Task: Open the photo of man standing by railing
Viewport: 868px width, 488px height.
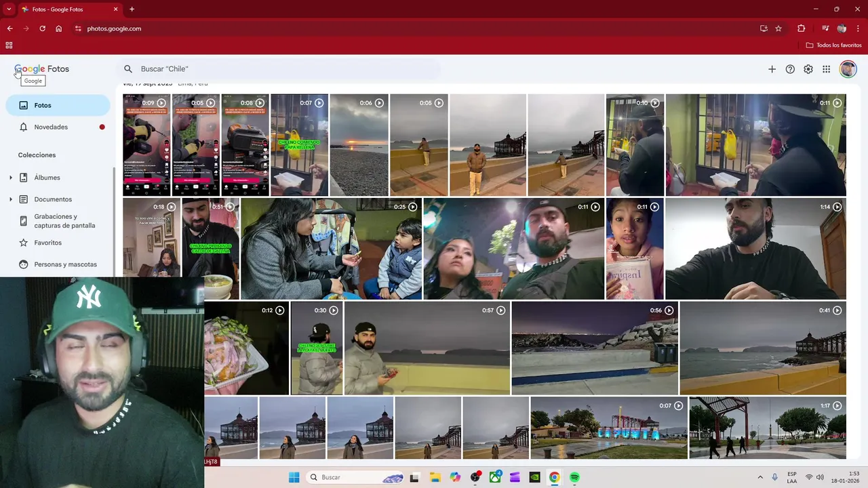Action: click(x=488, y=145)
